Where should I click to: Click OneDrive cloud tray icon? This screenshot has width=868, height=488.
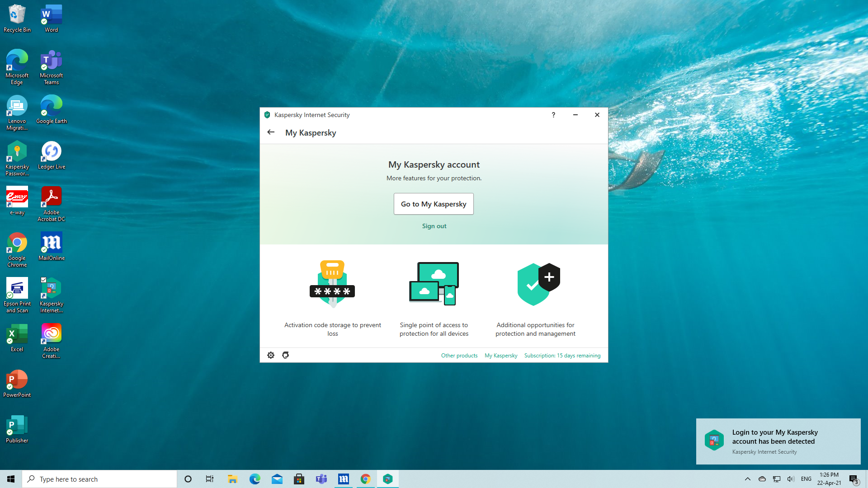pyautogui.click(x=762, y=479)
